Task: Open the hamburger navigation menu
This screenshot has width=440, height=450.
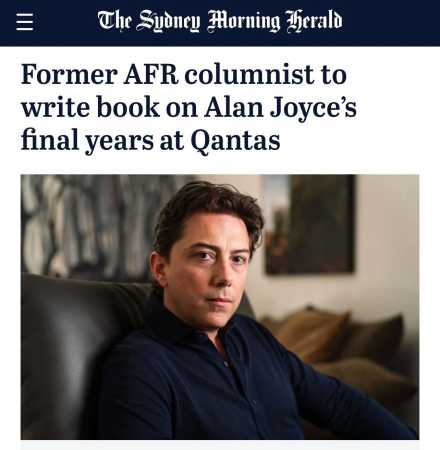Action: [x=25, y=22]
